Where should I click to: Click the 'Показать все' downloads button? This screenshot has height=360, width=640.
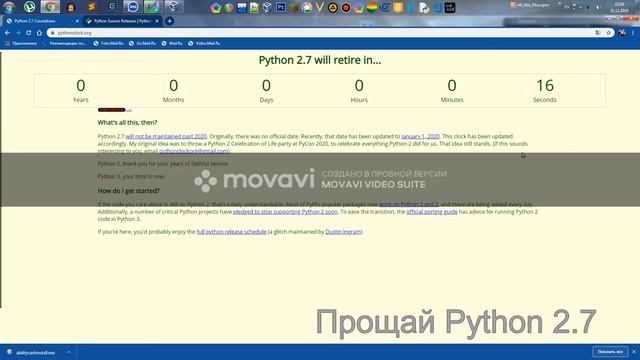(x=610, y=352)
